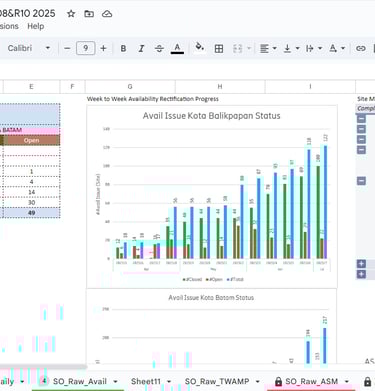The height and width of the screenshot is (391, 375).
Task: Click the insert link icon
Action: (360, 48)
